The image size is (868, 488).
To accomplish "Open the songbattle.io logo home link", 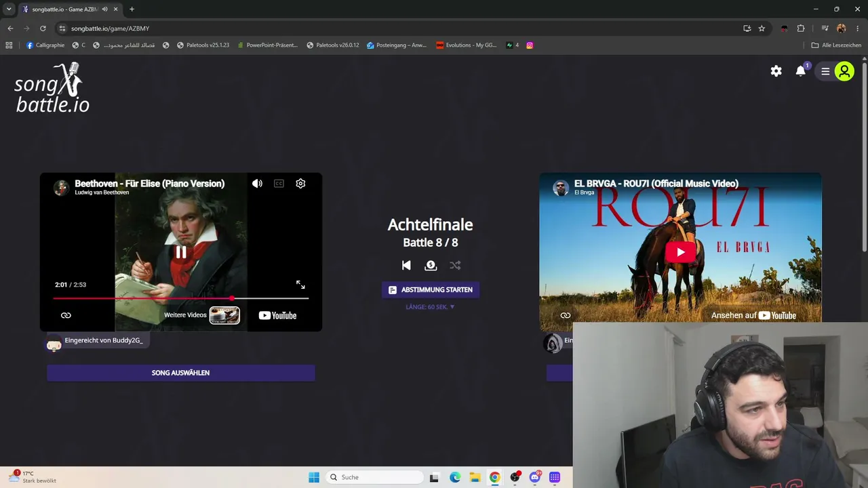I will (x=52, y=88).
